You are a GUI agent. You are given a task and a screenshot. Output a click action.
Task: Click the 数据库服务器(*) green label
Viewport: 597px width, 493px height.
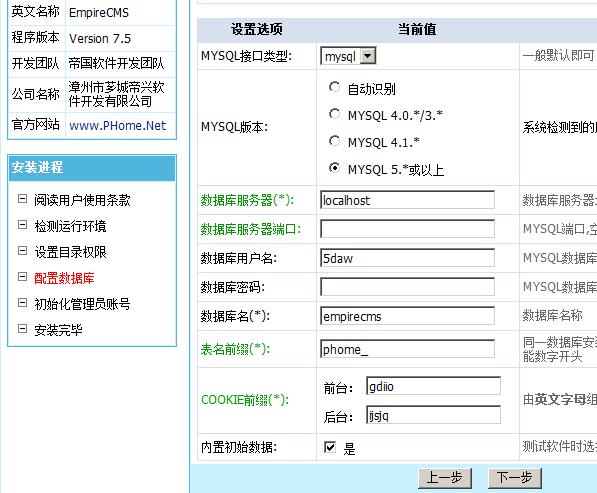coord(247,200)
